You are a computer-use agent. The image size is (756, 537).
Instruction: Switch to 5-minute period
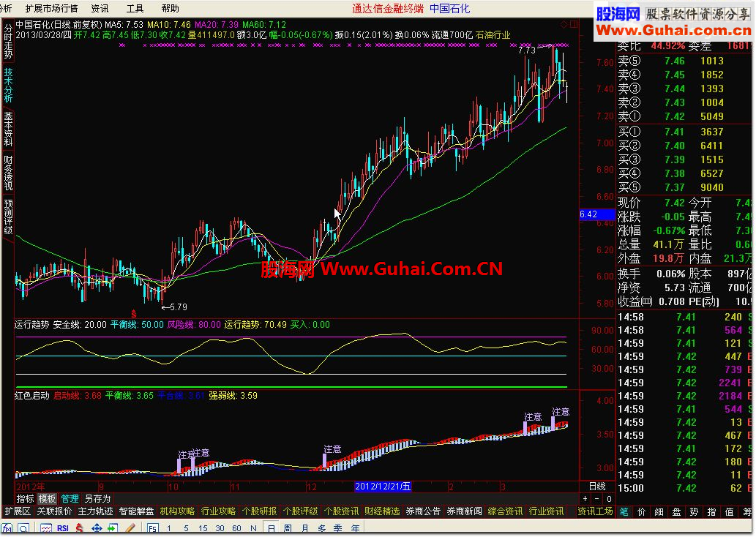point(186,528)
